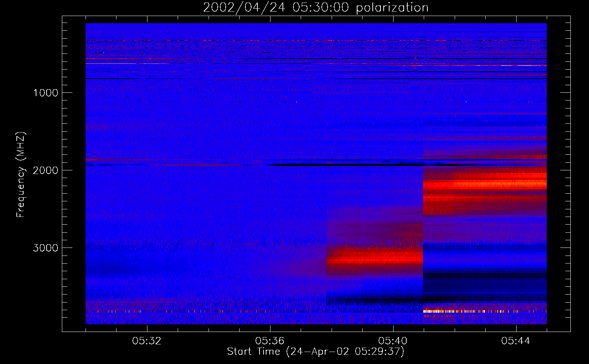Select the 2000 frequency axis label
589x364 pixels.
click(46, 170)
